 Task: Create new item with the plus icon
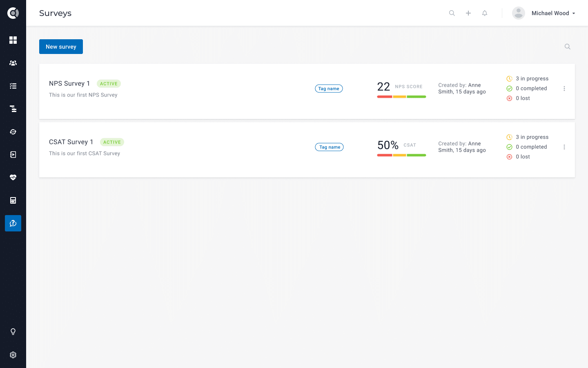coord(468,13)
